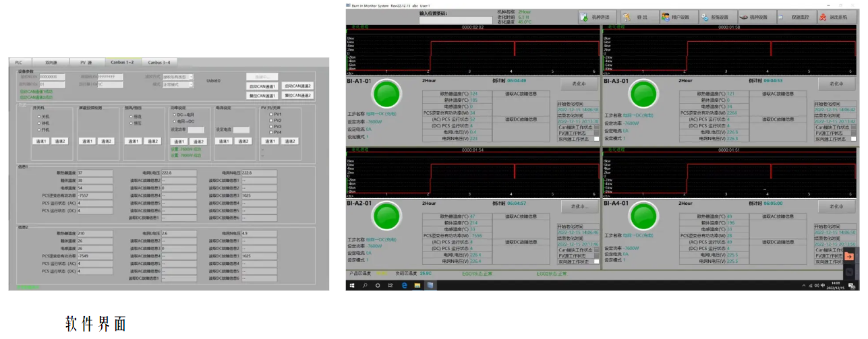This screenshot has width=868, height=339.
Task: Open Task View on taskbar
Action: (390, 286)
